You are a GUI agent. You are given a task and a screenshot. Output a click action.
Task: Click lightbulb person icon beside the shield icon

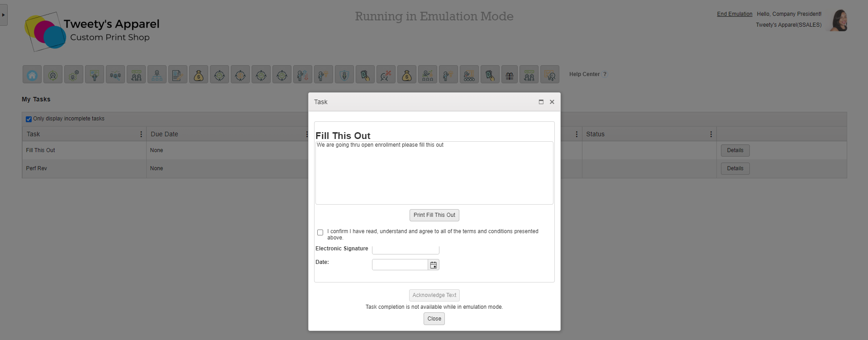[324, 74]
